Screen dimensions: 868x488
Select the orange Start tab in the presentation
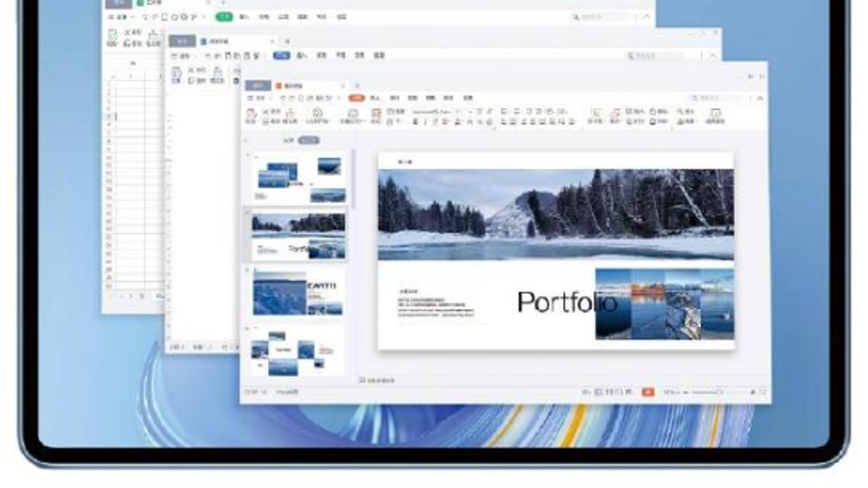[x=356, y=98]
